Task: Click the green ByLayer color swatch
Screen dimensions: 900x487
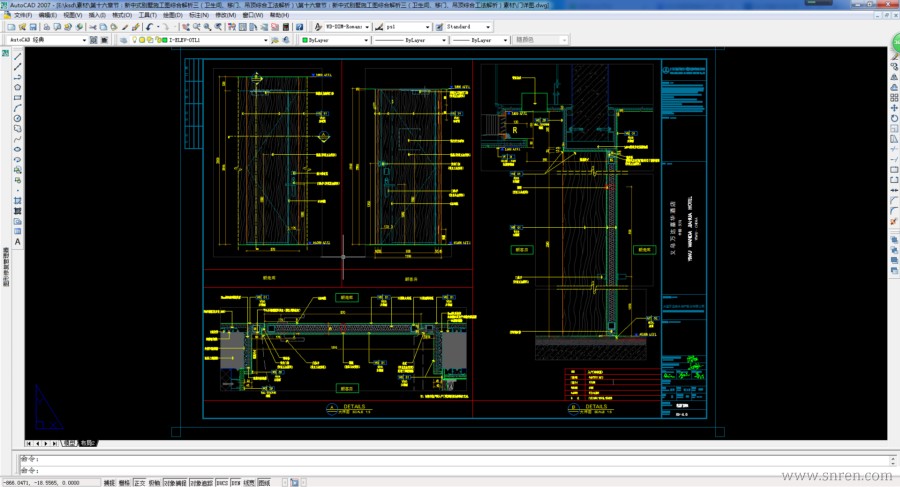Action: [x=305, y=40]
